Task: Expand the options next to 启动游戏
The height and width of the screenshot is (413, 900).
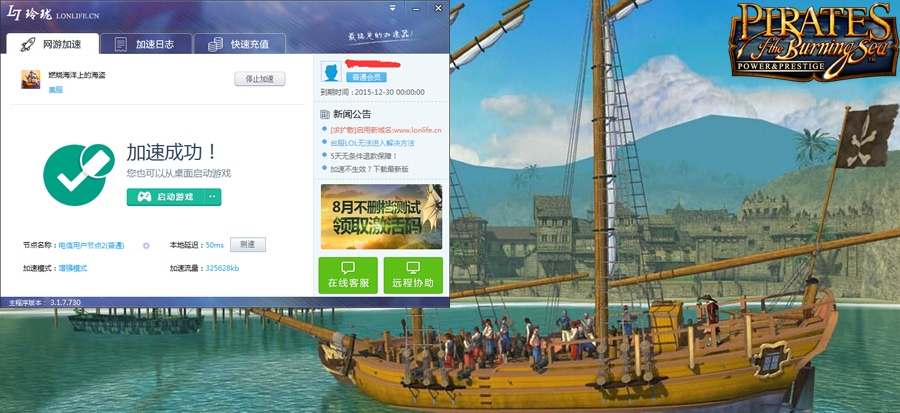Action: 212,197
